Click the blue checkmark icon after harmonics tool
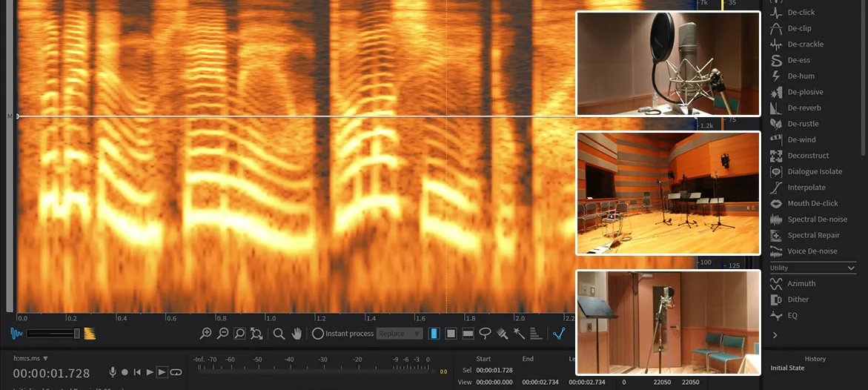868x390 pixels. point(559,334)
